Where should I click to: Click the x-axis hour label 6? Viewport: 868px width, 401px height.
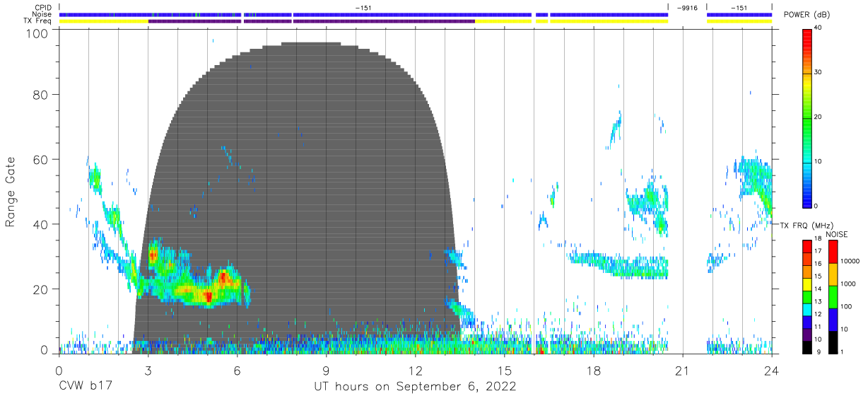[237, 371]
